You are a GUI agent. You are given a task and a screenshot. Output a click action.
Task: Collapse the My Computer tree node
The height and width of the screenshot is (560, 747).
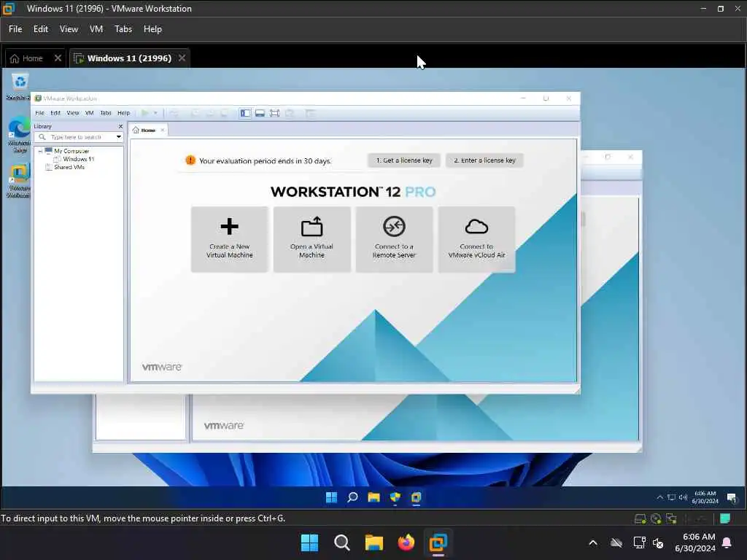[x=41, y=151]
